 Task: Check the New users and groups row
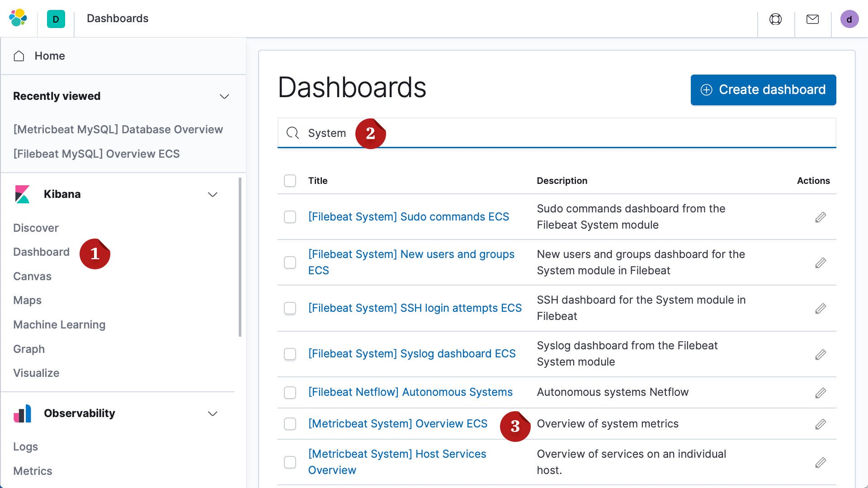(290, 263)
